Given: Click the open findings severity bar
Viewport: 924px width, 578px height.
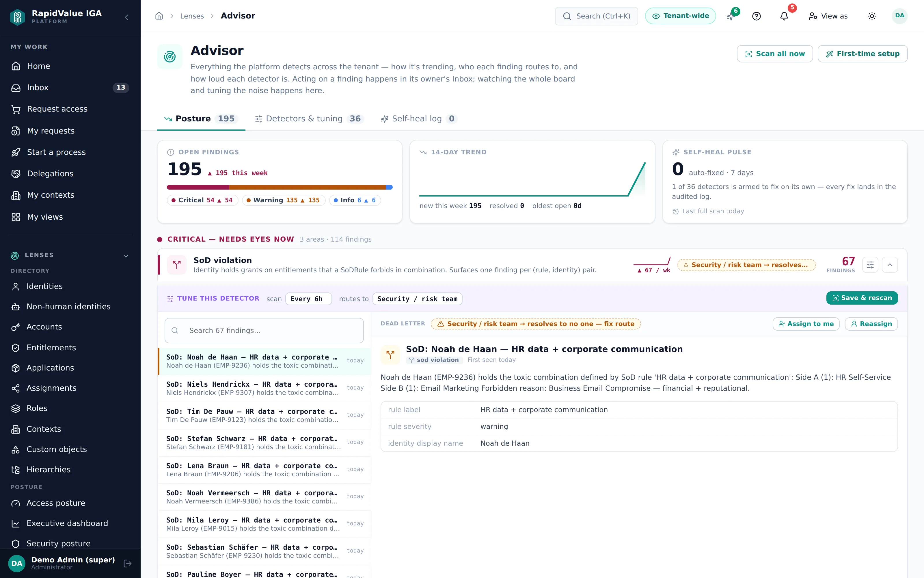Looking at the screenshot, I should click(x=280, y=187).
